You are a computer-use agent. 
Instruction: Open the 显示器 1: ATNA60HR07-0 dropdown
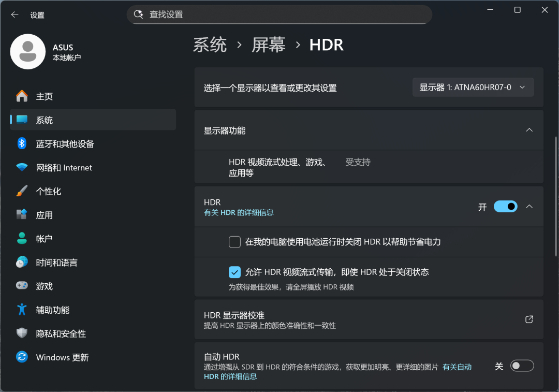[x=473, y=88]
